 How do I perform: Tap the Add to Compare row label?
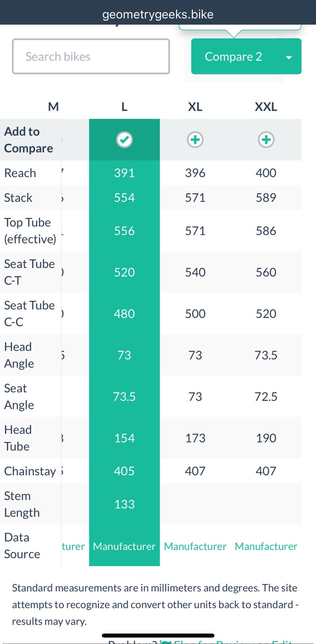pos(28,140)
